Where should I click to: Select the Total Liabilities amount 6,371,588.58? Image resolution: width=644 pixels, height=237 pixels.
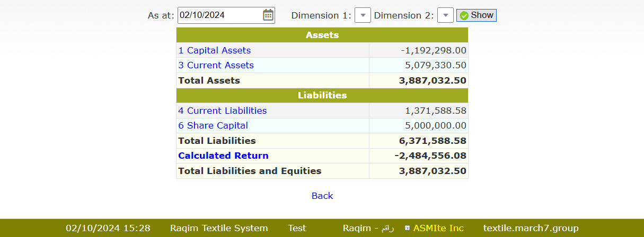tap(433, 141)
